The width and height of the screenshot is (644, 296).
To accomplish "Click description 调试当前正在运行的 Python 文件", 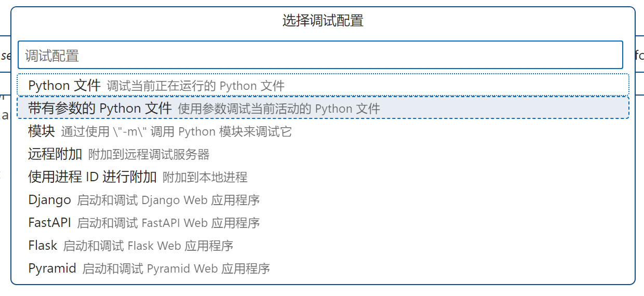I will (x=195, y=86).
